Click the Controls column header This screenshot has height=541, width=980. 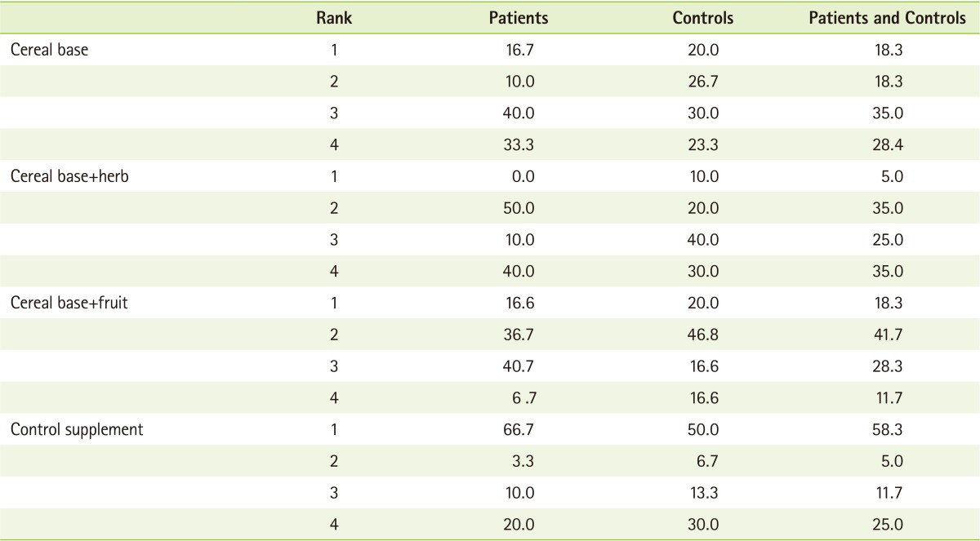click(x=703, y=18)
